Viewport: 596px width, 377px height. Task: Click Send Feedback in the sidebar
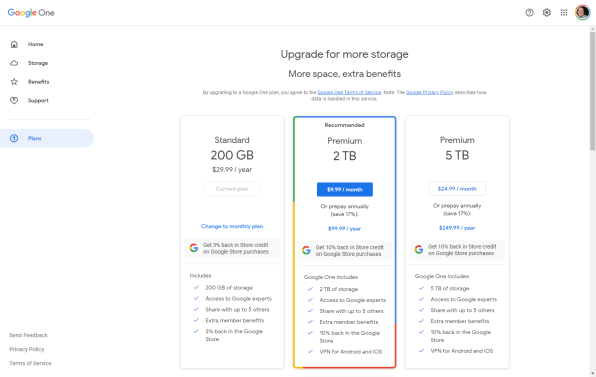click(x=29, y=335)
